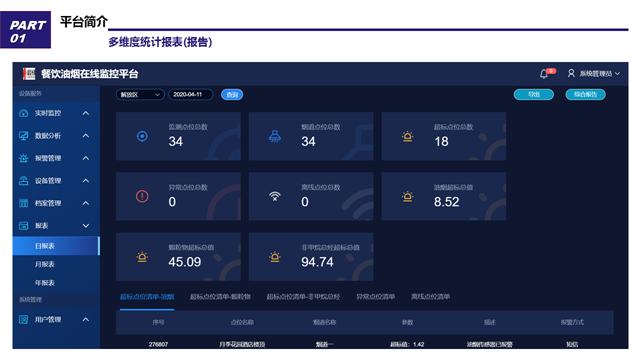Click the 颗粒物超标总值 value 45.09
The height and width of the screenshot is (360, 640).
click(x=184, y=262)
